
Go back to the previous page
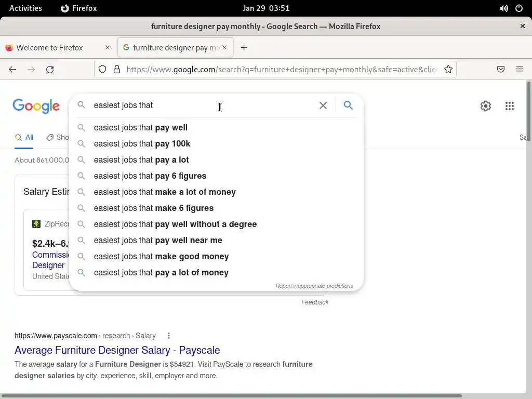(x=12, y=69)
